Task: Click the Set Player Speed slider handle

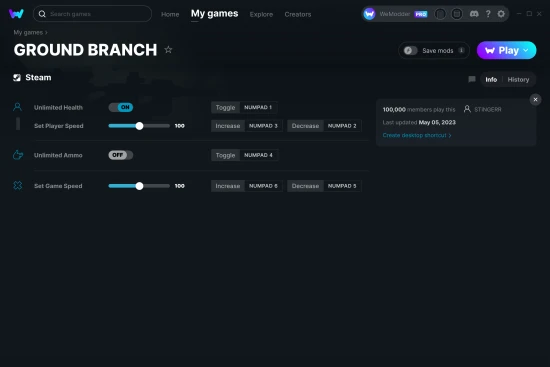Action: coord(139,126)
